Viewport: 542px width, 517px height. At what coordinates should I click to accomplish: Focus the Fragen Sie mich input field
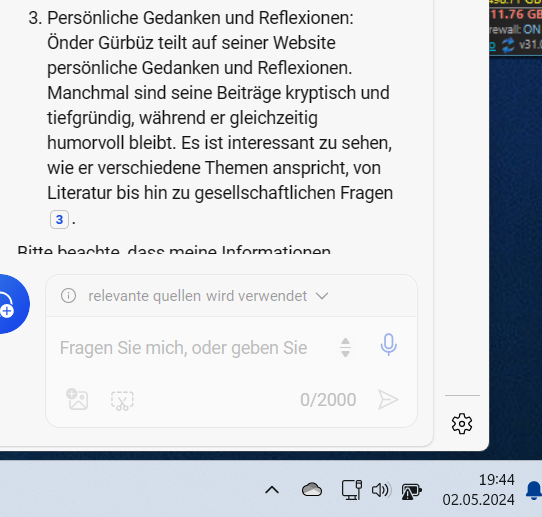pyautogui.click(x=194, y=348)
